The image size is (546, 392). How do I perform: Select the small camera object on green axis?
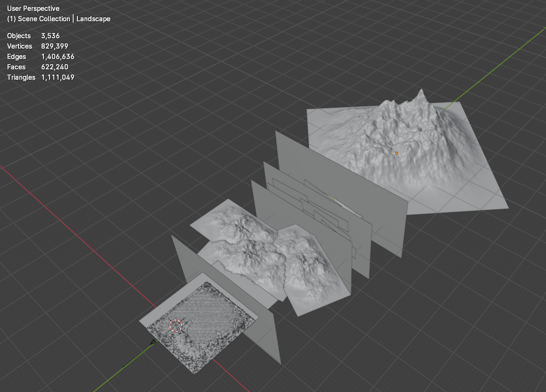[153, 342]
